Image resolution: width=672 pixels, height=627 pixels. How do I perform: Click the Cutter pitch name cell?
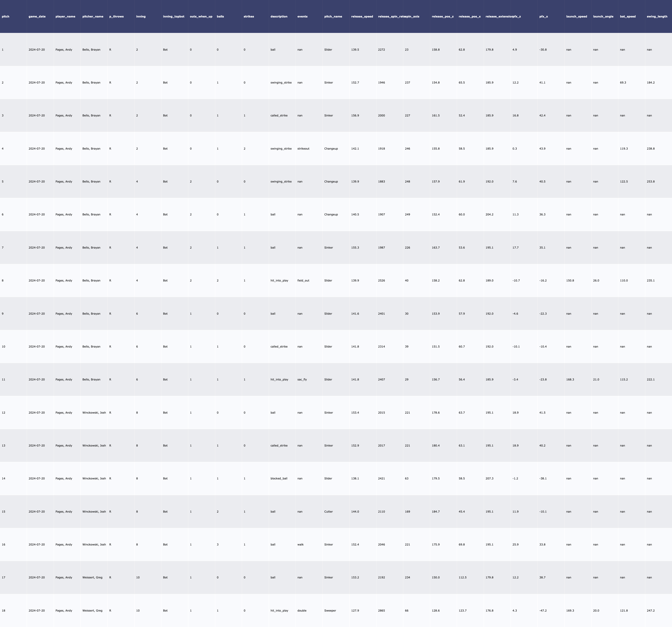pos(328,511)
